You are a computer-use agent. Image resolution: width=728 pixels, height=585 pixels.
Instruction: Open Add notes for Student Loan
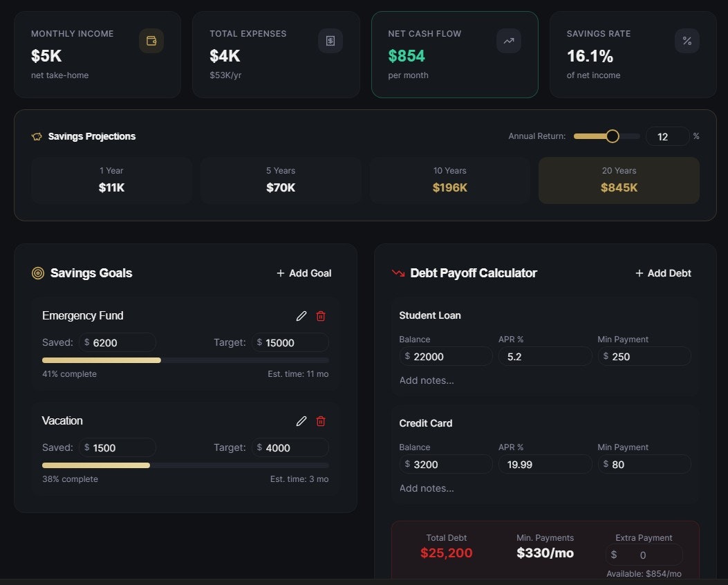click(427, 380)
